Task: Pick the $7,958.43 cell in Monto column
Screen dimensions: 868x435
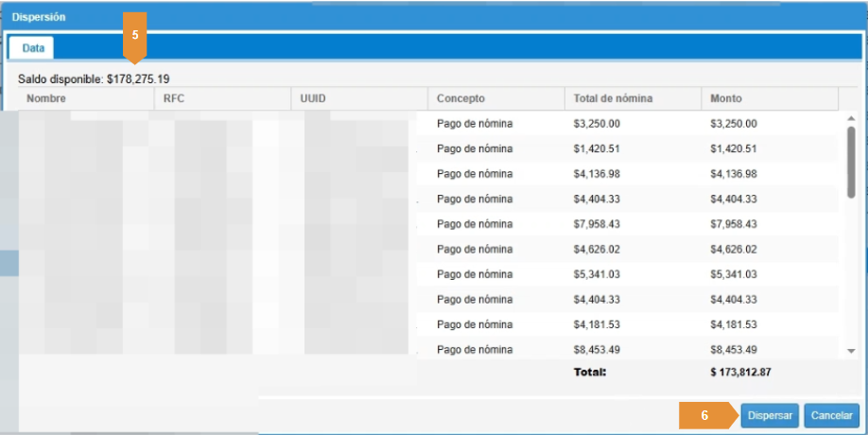Action: (734, 224)
